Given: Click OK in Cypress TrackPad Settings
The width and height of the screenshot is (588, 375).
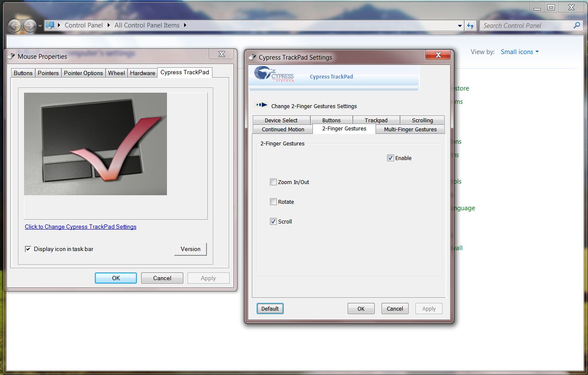Looking at the screenshot, I should pos(361,308).
